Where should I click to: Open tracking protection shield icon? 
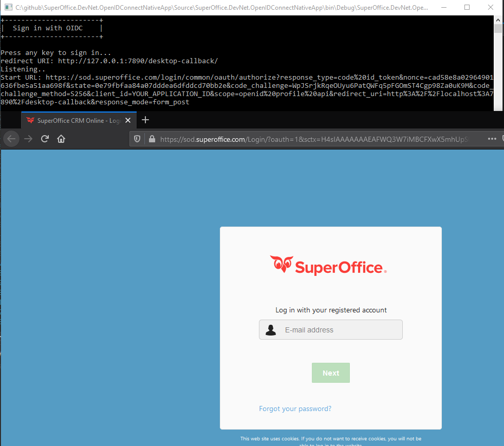(137, 139)
